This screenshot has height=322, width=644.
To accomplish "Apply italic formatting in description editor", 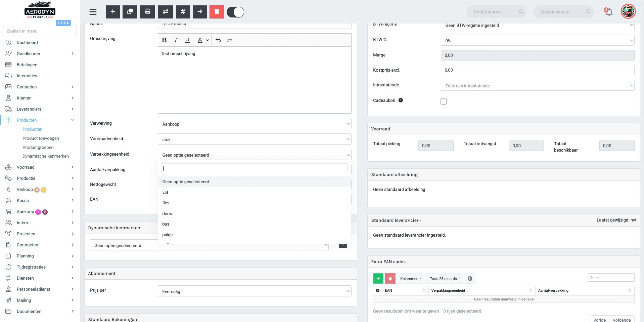I will (x=176, y=40).
